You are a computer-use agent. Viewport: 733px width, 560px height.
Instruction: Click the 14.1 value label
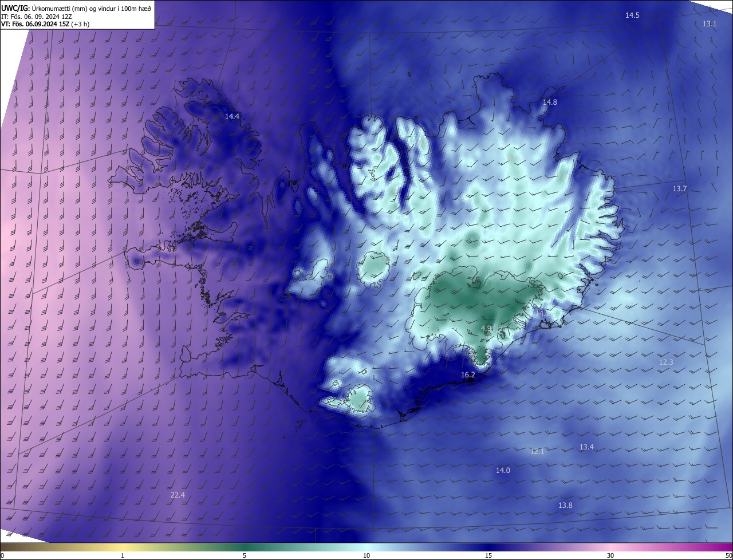tap(542, 313)
